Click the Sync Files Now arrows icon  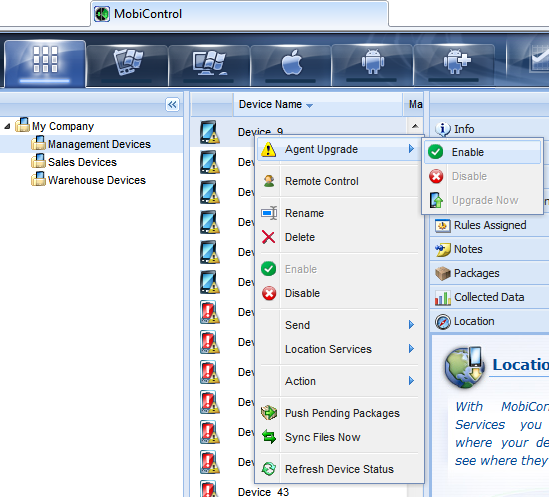[269, 437]
